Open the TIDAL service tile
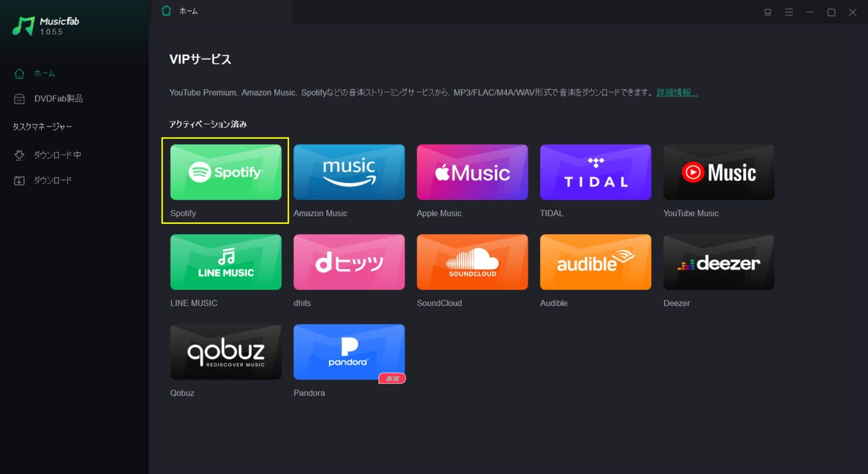Image resolution: width=868 pixels, height=474 pixels. click(x=595, y=172)
